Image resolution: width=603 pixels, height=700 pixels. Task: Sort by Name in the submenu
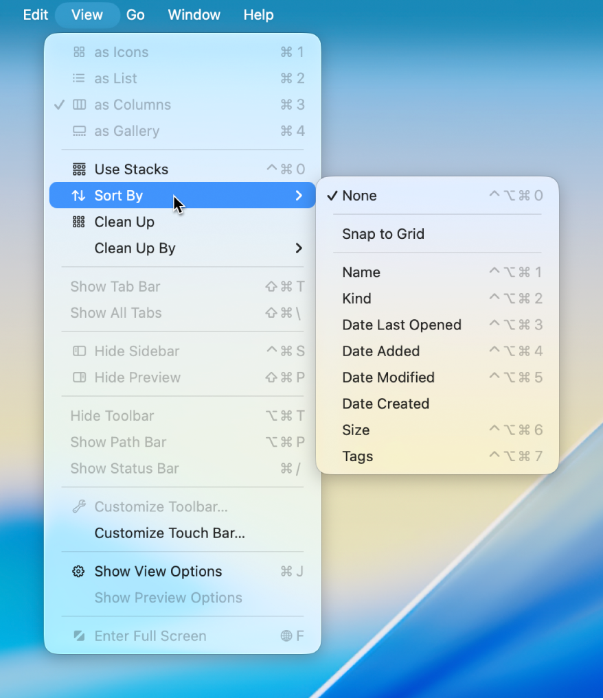tap(437, 272)
